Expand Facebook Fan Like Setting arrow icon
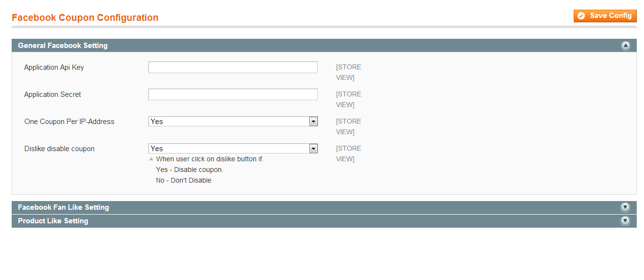This screenshot has width=644, height=280. [625, 207]
